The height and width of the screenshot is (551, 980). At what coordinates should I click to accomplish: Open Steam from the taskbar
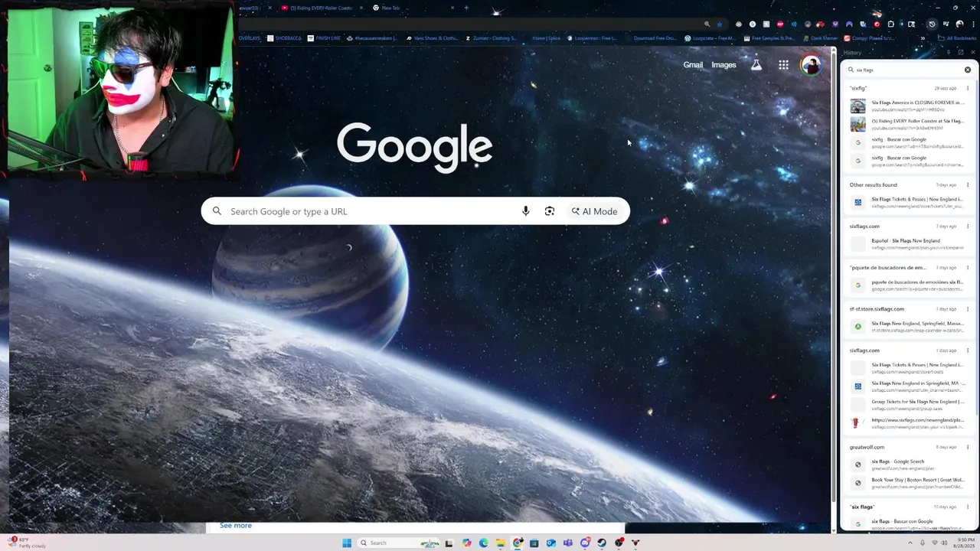click(x=602, y=543)
